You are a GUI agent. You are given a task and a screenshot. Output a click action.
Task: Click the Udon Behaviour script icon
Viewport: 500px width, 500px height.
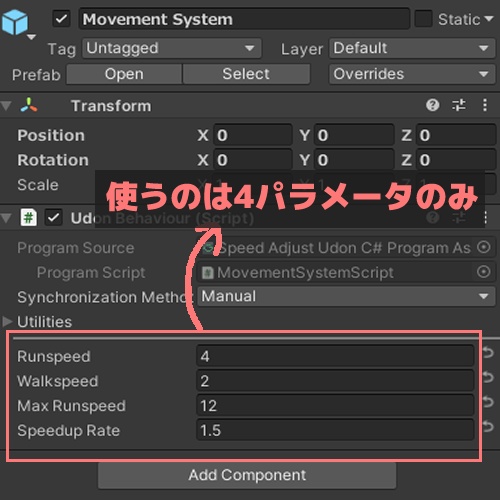click(x=29, y=218)
